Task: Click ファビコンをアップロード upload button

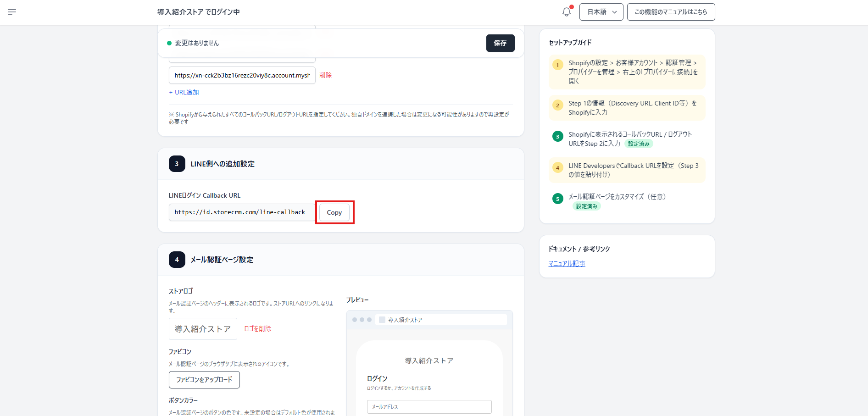Action: click(x=204, y=380)
